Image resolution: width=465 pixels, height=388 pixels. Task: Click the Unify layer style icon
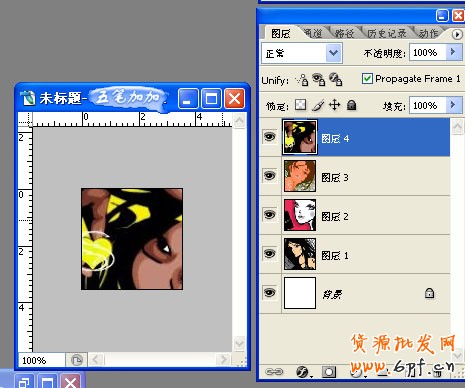[335, 79]
